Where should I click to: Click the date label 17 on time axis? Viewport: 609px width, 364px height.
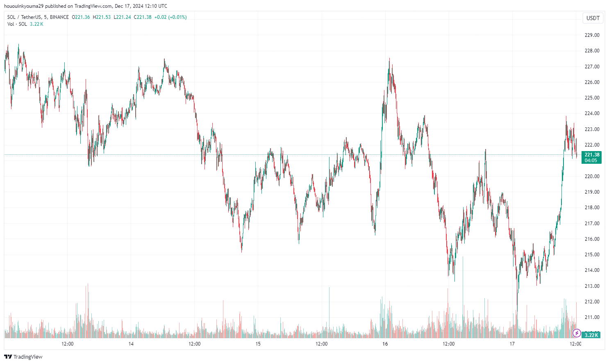coord(512,344)
